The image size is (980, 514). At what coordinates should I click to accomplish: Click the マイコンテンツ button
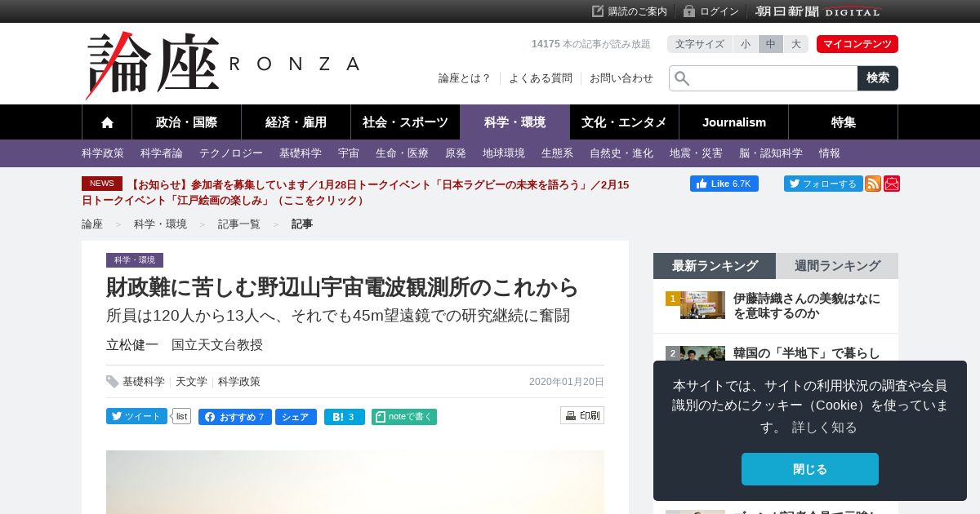coord(857,44)
